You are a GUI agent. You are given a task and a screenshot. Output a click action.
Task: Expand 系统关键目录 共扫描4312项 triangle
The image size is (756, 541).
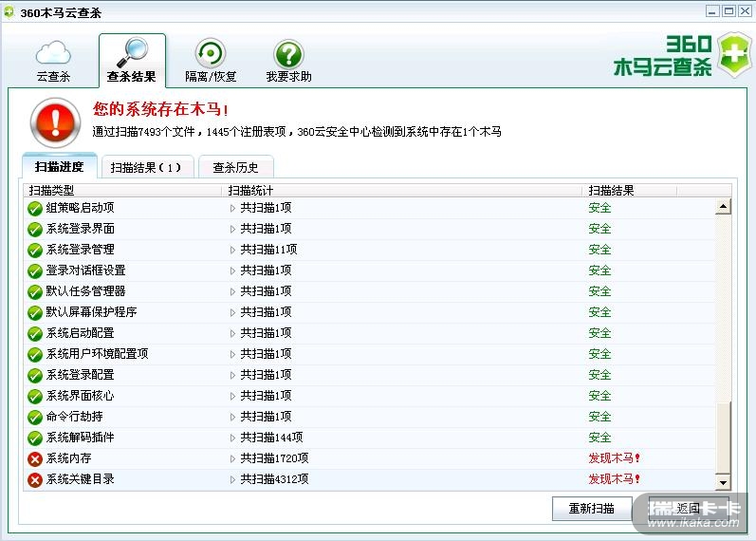(x=232, y=479)
